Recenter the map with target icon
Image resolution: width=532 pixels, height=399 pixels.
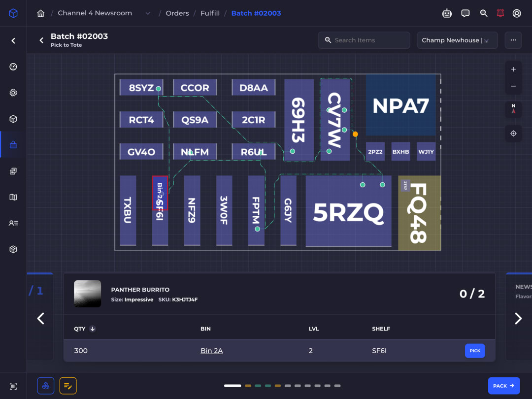click(x=513, y=133)
